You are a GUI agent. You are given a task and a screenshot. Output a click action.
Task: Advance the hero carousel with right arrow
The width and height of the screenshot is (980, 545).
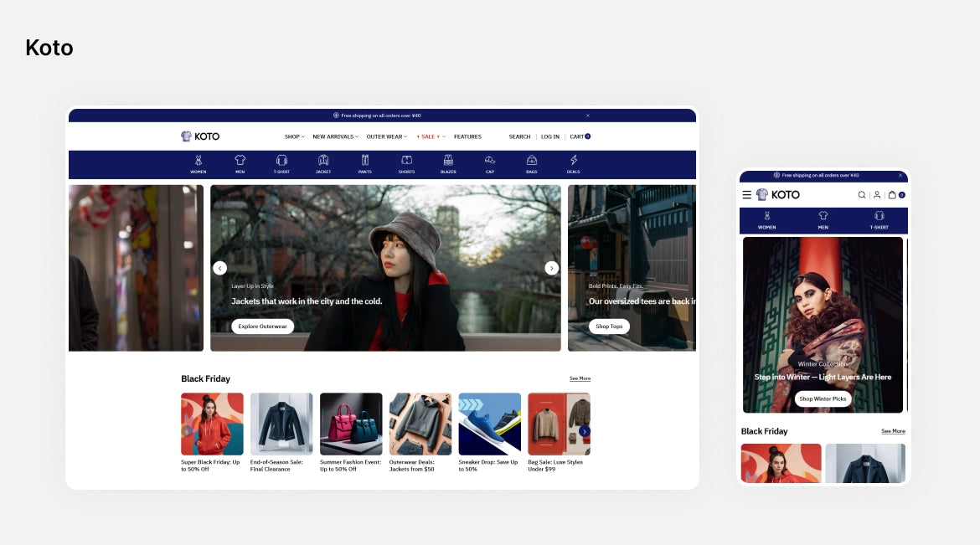click(x=552, y=268)
